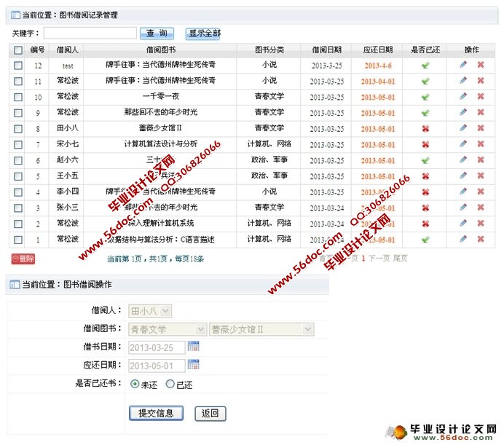This screenshot has width=504, height=445.
Task: Delete 田小八's borrowing record
Action: pos(481,128)
